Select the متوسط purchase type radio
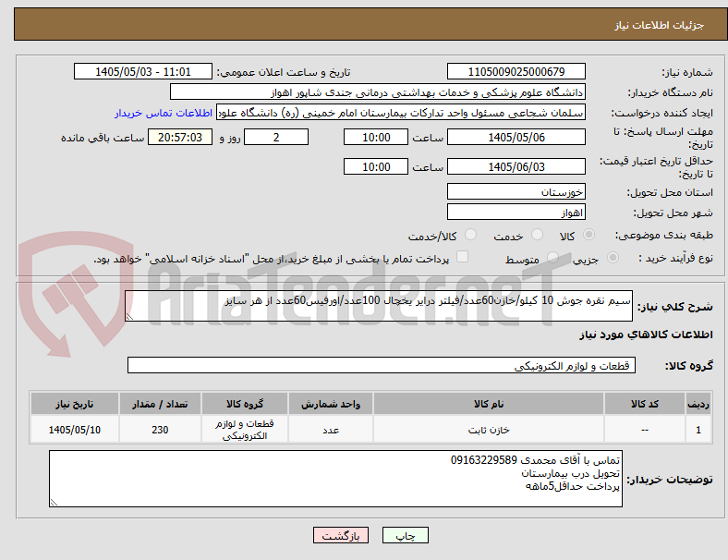This screenshot has width=728, height=560. point(552,257)
